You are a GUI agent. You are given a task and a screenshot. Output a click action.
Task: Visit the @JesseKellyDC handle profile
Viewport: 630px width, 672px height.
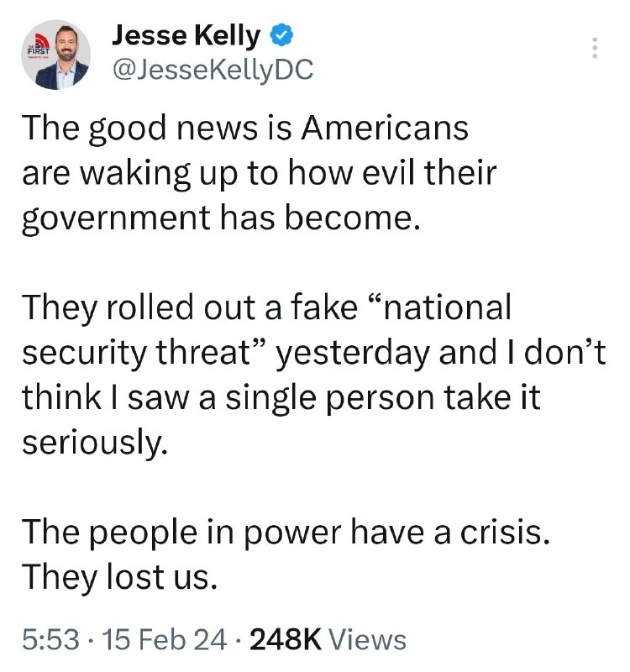click(x=213, y=70)
